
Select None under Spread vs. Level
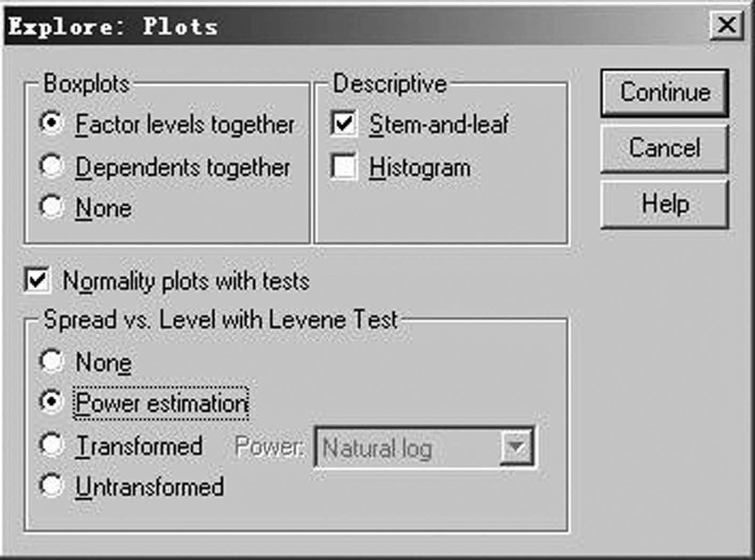click(x=52, y=361)
